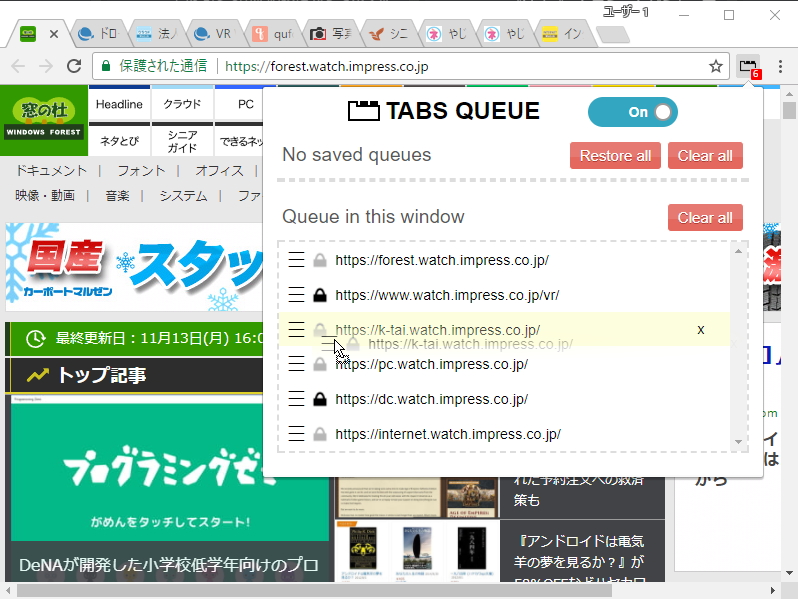Click the ユーザー1 profile button
The width and height of the screenshot is (798, 599).
(x=625, y=11)
